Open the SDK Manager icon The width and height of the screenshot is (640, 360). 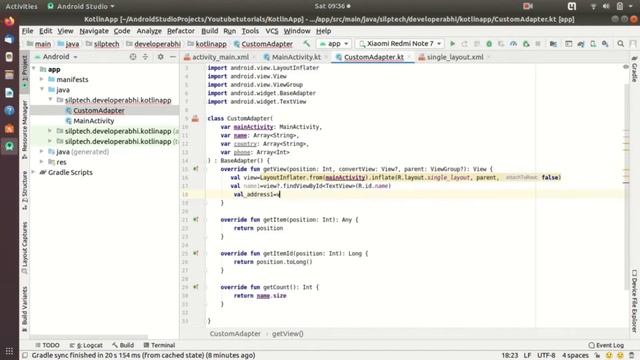click(605, 43)
